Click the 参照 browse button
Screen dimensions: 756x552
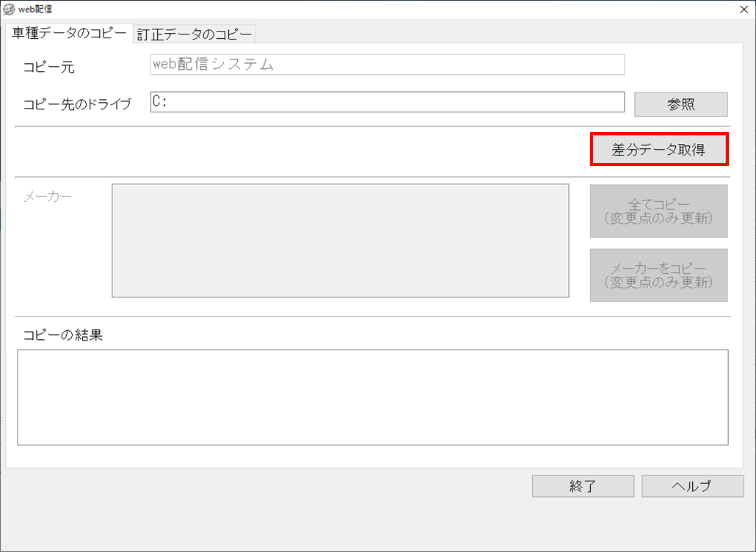click(681, 104)
